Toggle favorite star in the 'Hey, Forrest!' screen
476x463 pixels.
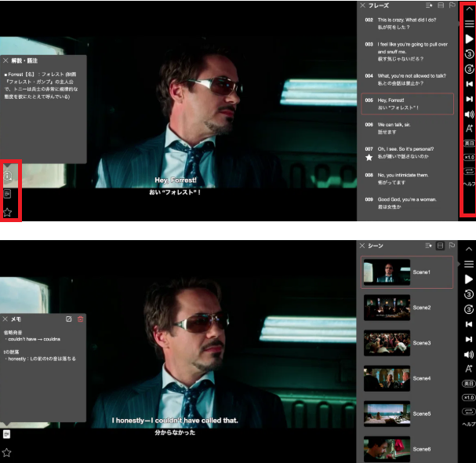click(x=7, y=213)
